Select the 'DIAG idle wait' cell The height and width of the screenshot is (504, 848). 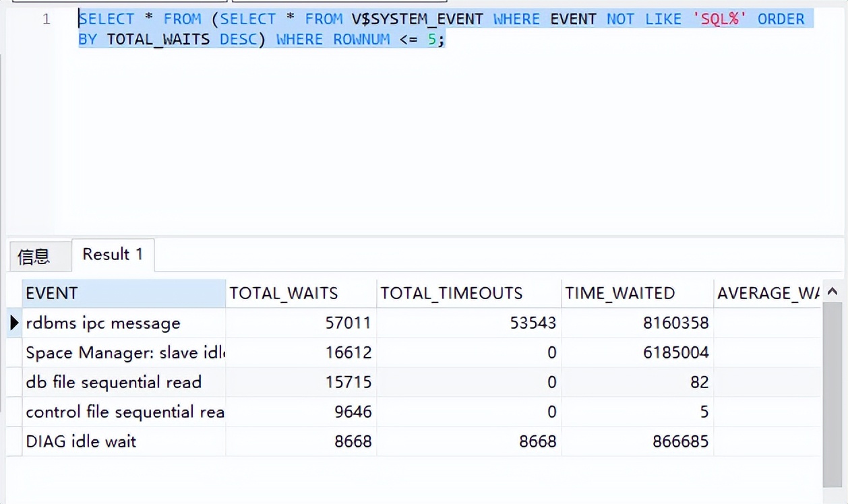point(124,441)
